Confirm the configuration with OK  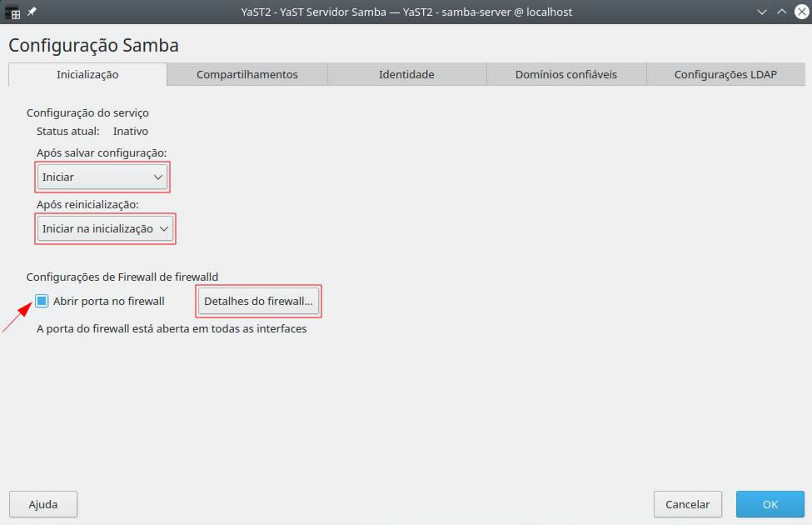pos(770,504)
